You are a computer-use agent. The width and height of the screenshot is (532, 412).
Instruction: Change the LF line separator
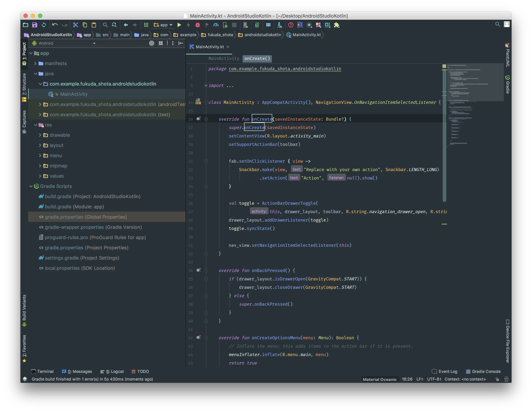click(420, 379)
